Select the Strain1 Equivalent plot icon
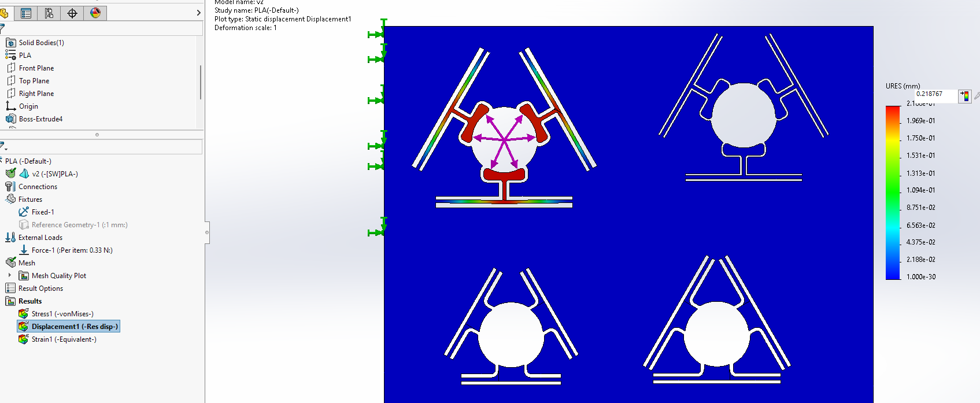The height and width of the screenshot is (403, 980). click(23, 339)
